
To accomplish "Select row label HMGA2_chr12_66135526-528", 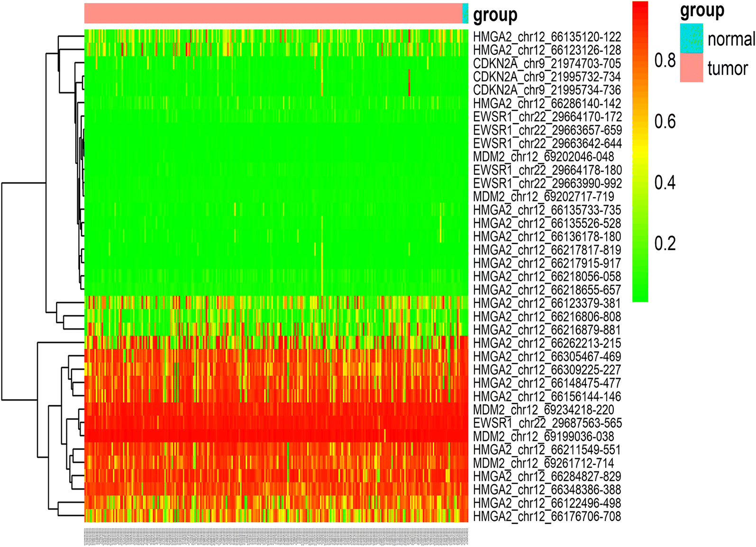I will 547,223.
